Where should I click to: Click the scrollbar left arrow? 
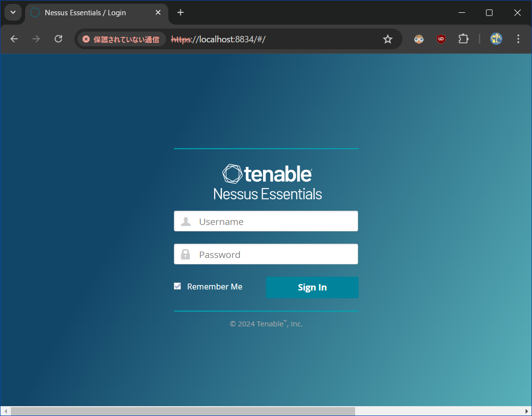(x=5, y=411)
